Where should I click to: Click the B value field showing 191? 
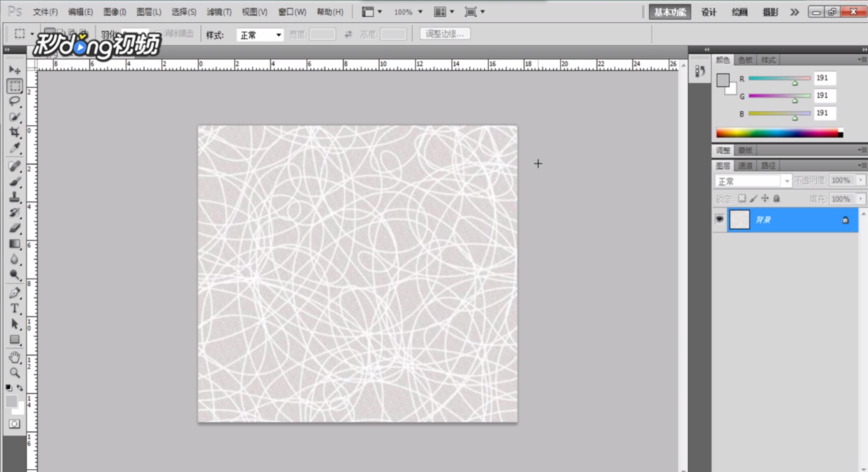point(825,113)
